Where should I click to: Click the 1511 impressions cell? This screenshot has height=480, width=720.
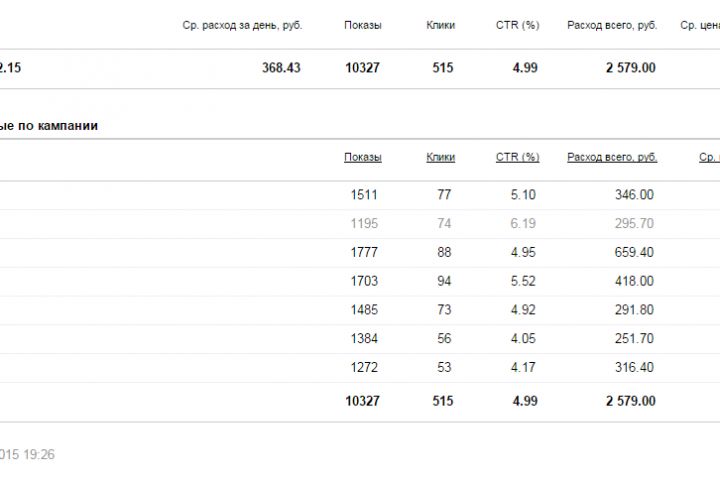tap(364, 195)
